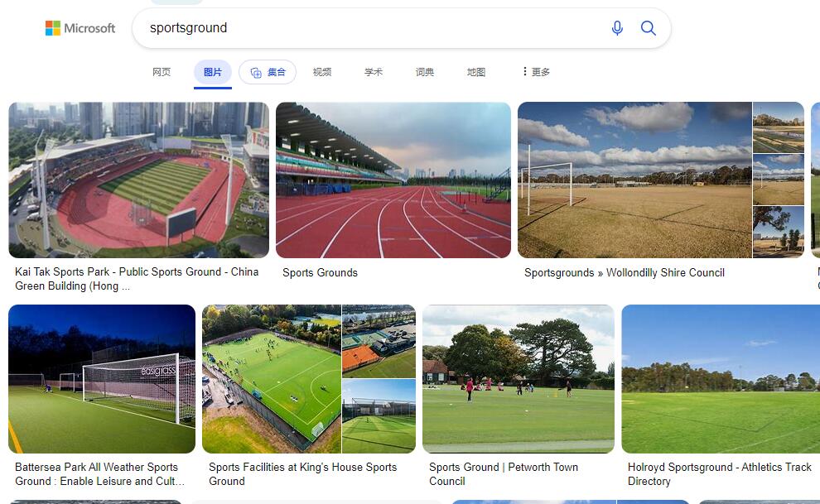This screenshot has width=820, height=504.
Task: Open the Kai Tak Sports Park stadium image
Action: [x=139, y=180]
